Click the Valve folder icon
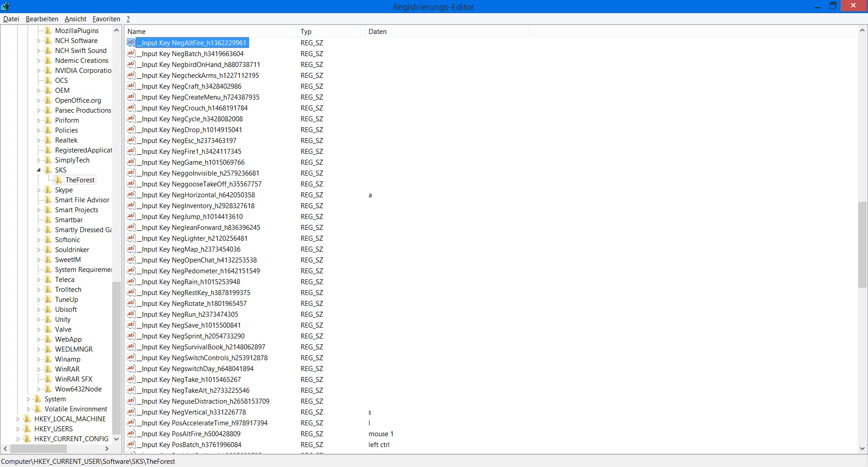The width and height of the screenshot is (868, 467). click(x=48, y=329)
